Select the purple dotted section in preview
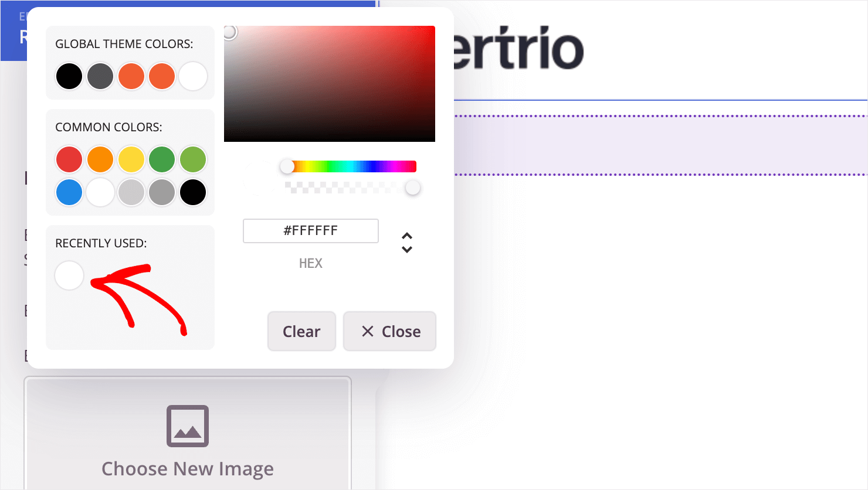This screenshot has width=868, height=490. [x=661, y=145]
